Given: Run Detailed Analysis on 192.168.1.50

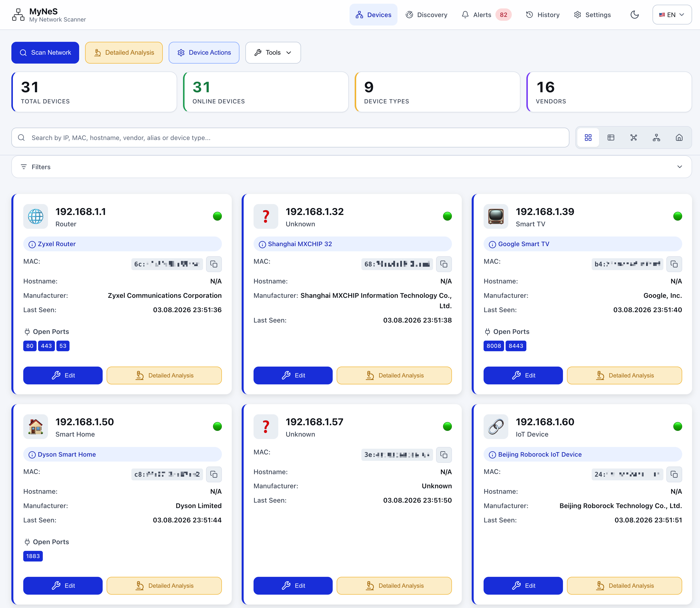Looking at the screenshot, I should [164, 585].
